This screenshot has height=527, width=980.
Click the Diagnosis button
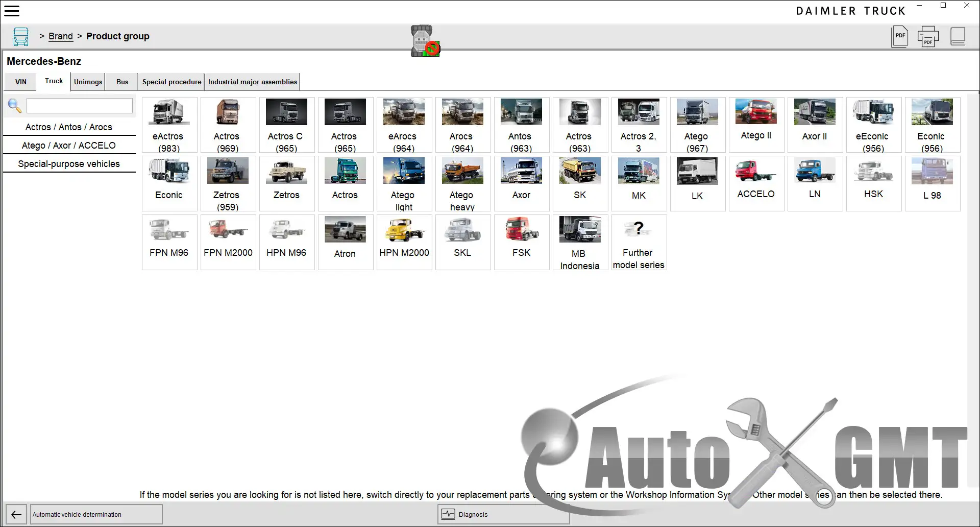(x=503, y=514)
